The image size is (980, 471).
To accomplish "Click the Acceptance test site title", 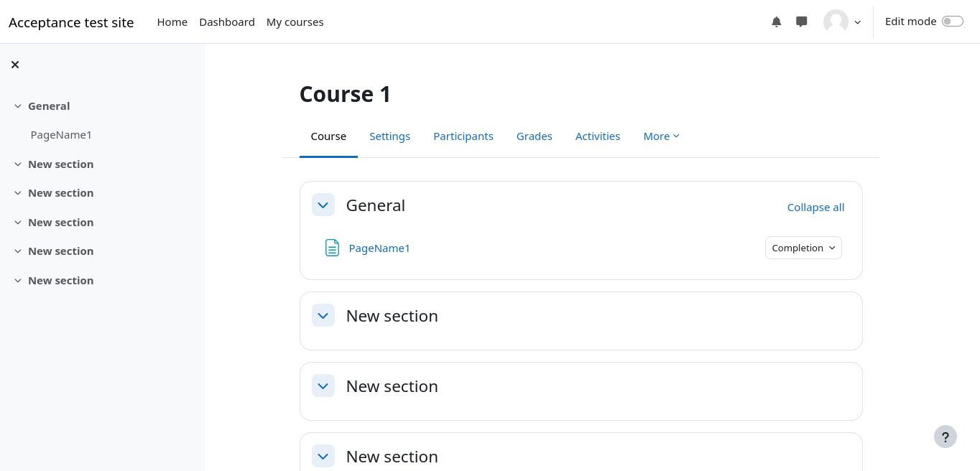I will 71,22.
